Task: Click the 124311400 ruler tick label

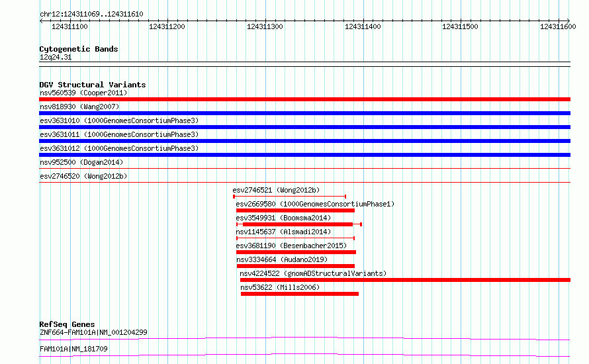Action: click(x=363, y=26)
